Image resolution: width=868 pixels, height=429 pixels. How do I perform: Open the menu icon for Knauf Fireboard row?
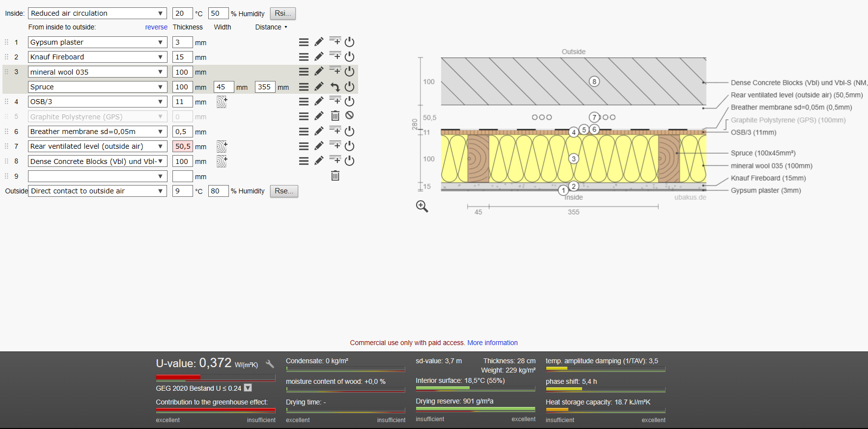coord(304,57)
